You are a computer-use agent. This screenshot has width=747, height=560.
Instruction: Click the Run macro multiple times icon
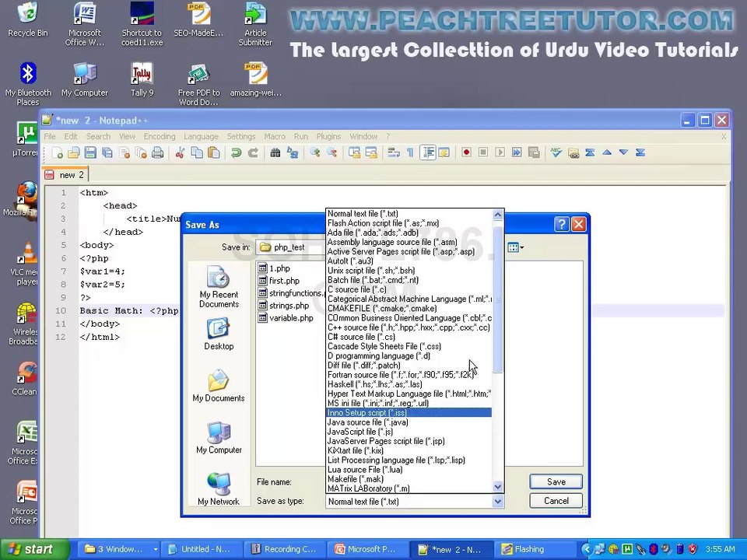click(517, 153)
